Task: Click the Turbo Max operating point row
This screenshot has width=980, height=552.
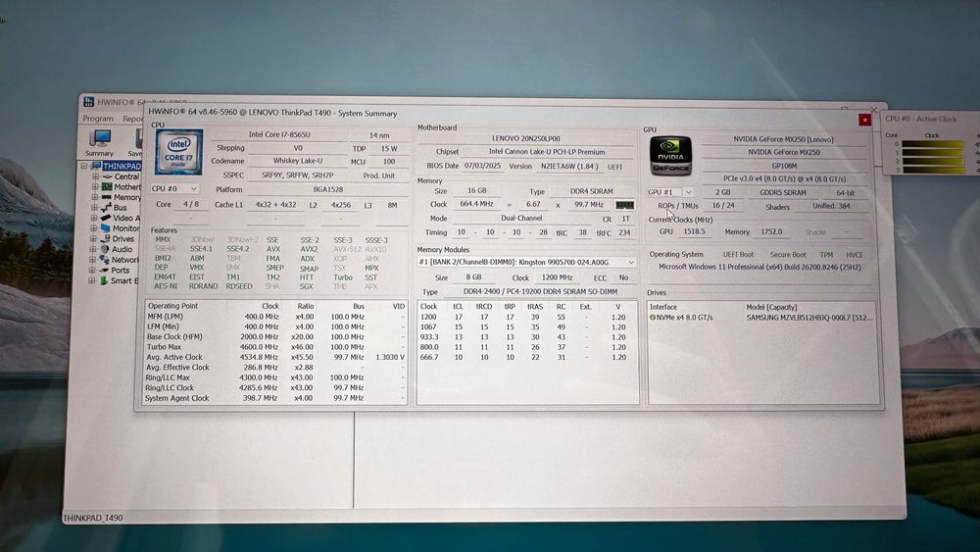Action: tap(275, 347)
